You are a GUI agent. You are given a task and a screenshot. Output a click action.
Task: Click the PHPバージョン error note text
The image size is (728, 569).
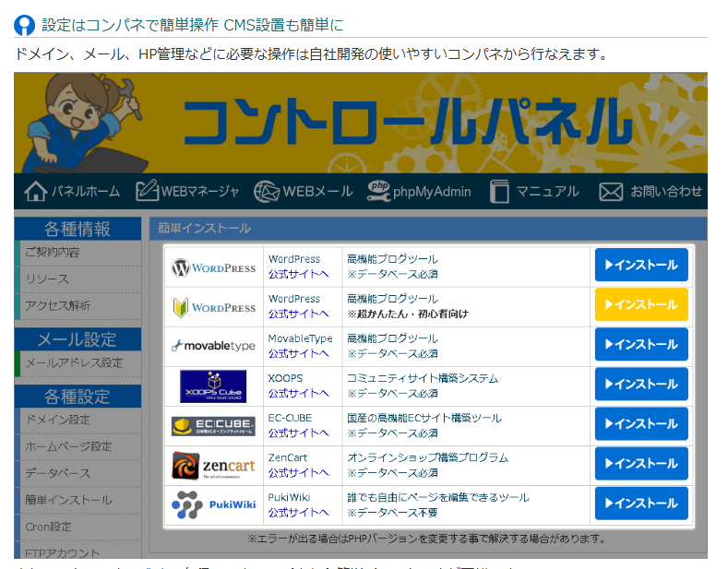click(x=427, y=539)
